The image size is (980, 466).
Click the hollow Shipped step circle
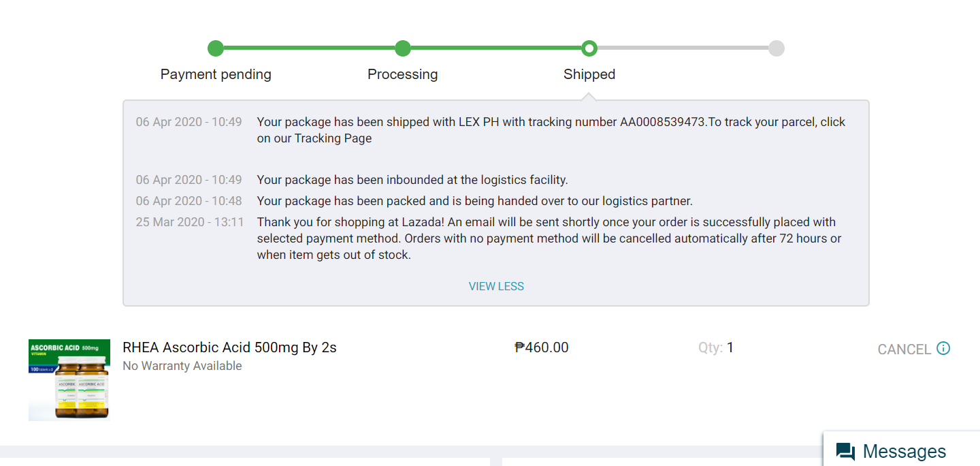click(589, 48)
